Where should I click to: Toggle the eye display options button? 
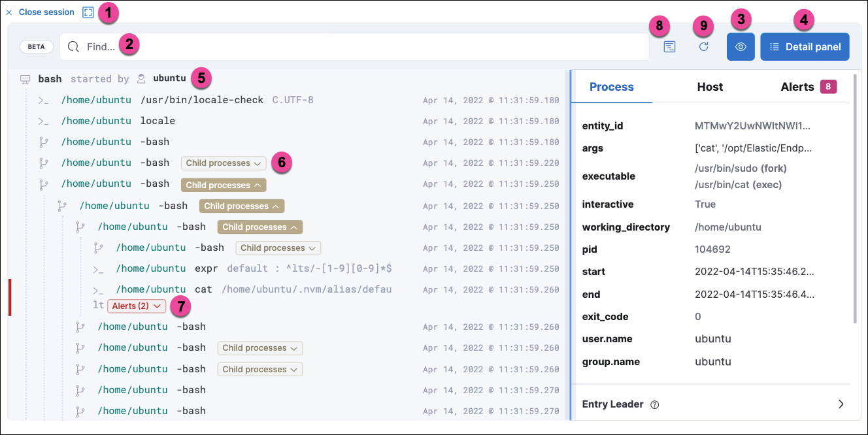(741, 47)
